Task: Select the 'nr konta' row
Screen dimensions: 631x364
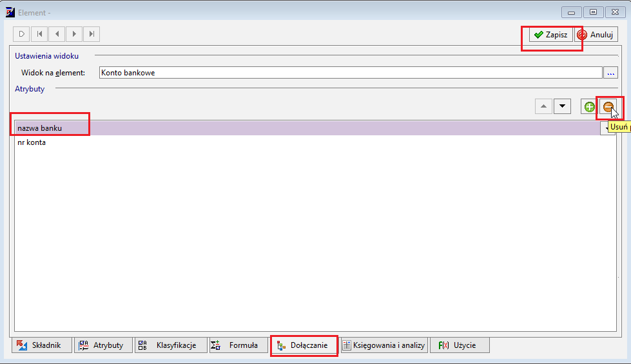Action: click(x=315, y=142)
